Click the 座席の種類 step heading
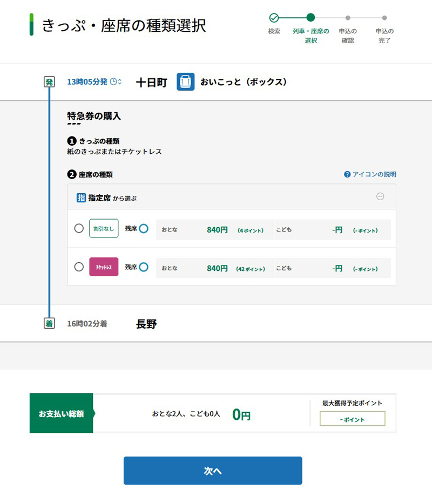 click(x=96, y=174)
